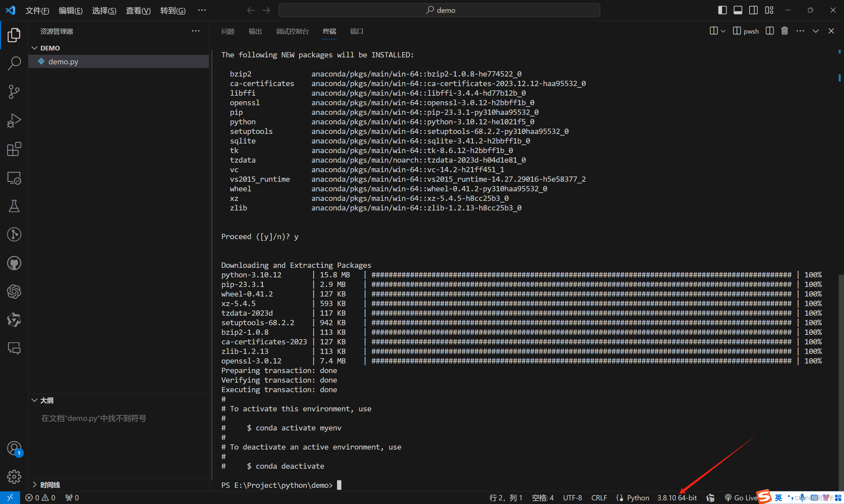Kill the terminal with trash icon
Image resolution: width=844 pixels, height=504 pixels.
(x=785, y=31)
